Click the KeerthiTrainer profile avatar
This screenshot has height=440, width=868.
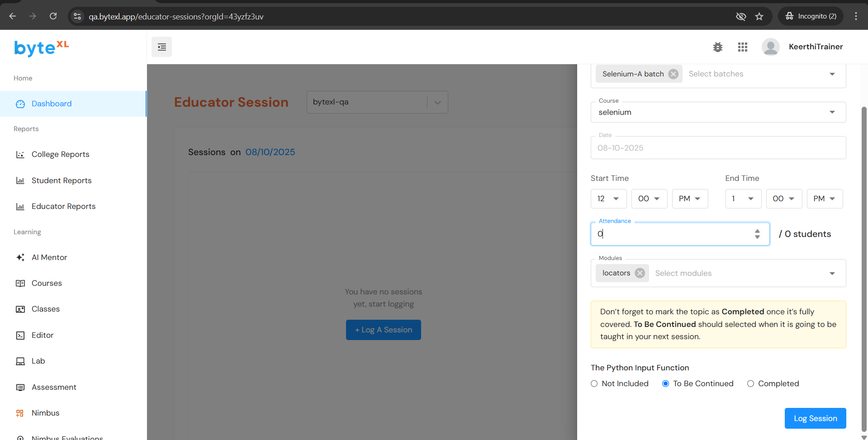coord(770,47)
